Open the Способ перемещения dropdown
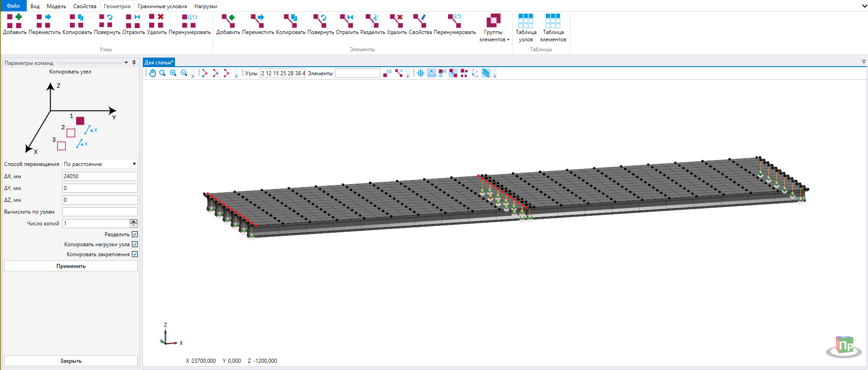 100,164
